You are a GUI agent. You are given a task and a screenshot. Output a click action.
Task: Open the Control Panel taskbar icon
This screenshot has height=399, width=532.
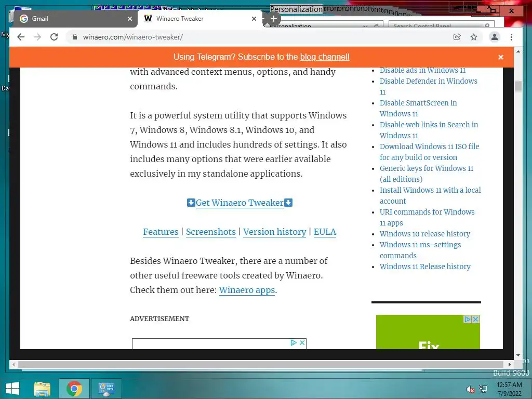coord(106,389)
